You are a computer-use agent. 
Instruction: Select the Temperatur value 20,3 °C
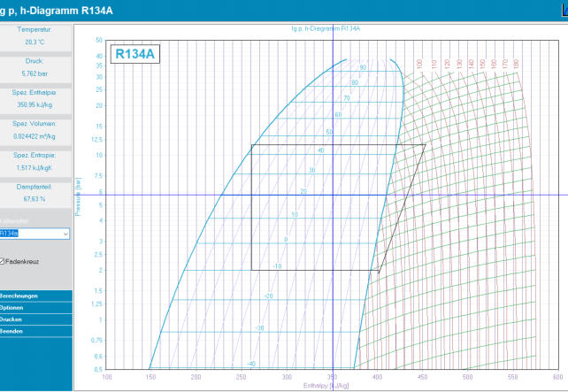[x=35, y=42]
